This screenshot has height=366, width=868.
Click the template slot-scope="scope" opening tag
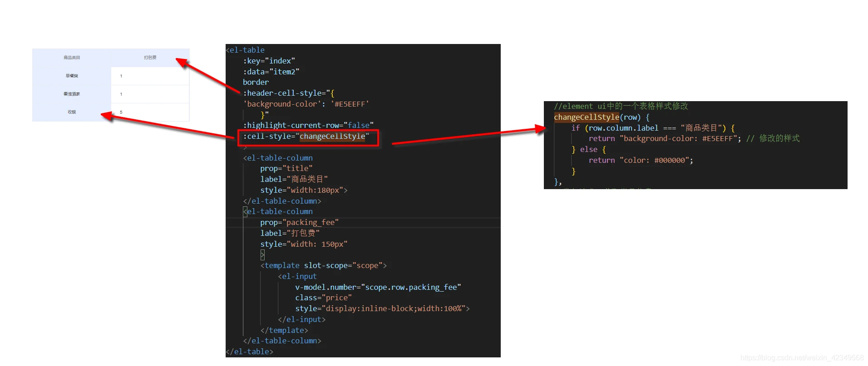(x=323, y=265)
